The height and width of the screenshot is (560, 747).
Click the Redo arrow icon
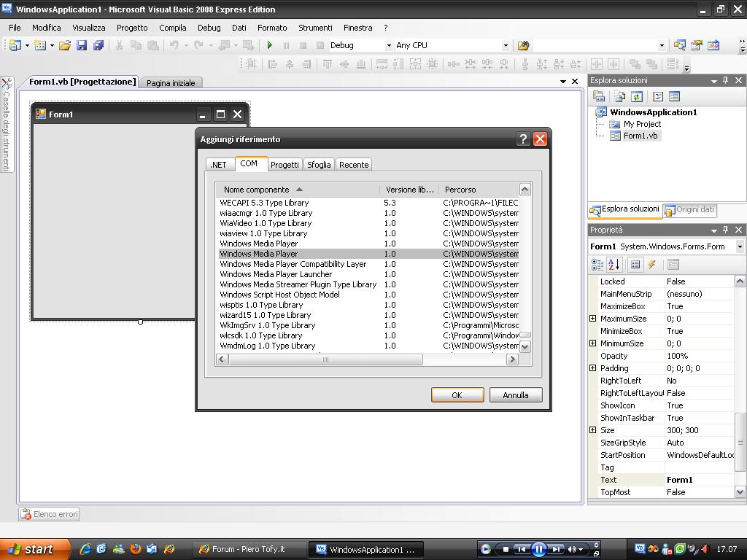198,45
